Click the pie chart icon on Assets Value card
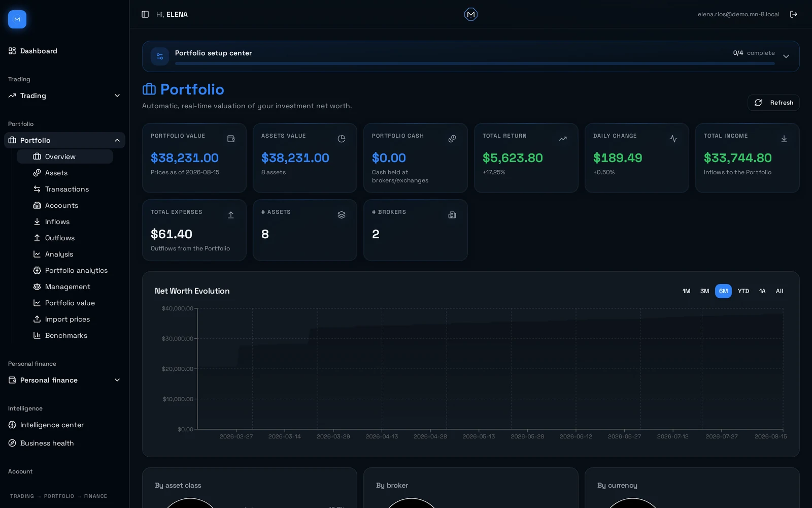812x508 pixels. pos(342,139)
